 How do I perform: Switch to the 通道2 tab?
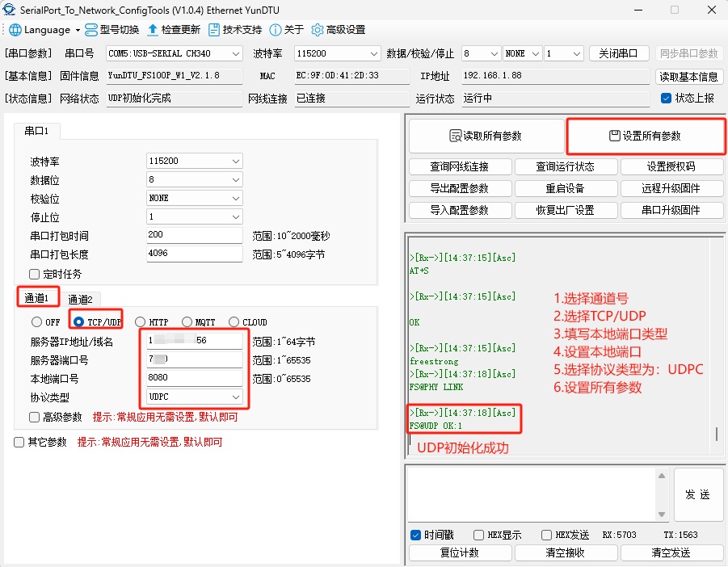tap(80, 300)
